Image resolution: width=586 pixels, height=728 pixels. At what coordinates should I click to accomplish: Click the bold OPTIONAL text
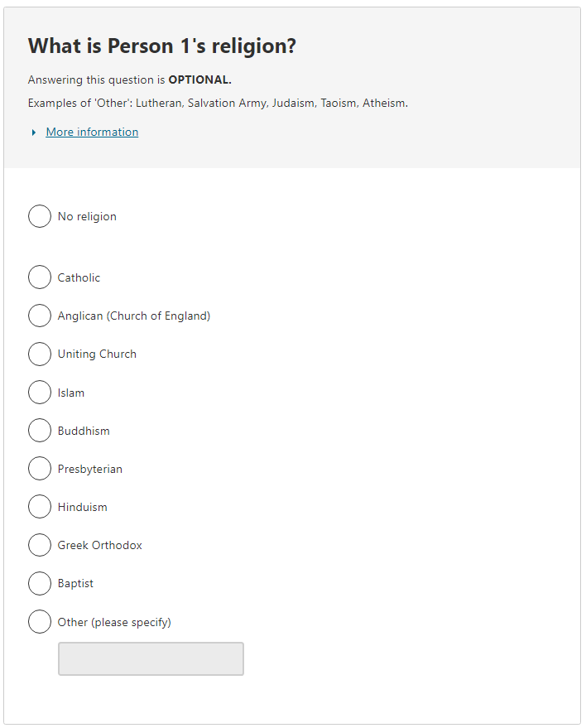[199, 80]
